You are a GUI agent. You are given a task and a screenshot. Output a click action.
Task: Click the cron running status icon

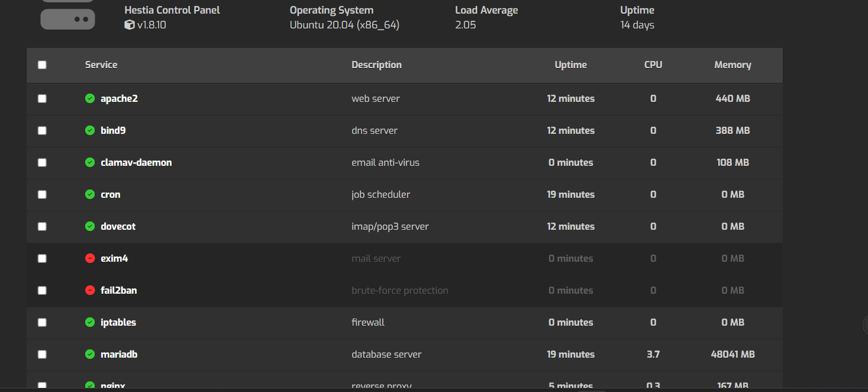[90, 194]
